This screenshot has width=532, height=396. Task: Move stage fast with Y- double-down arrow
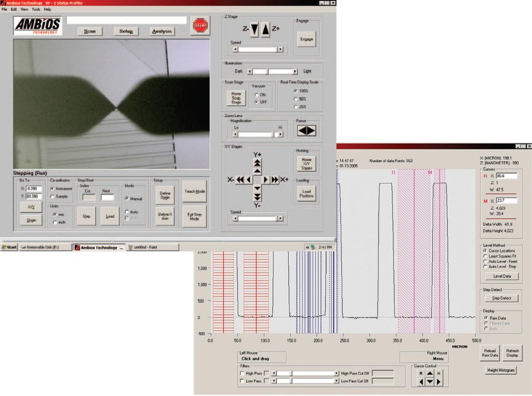tap(257, 197)
